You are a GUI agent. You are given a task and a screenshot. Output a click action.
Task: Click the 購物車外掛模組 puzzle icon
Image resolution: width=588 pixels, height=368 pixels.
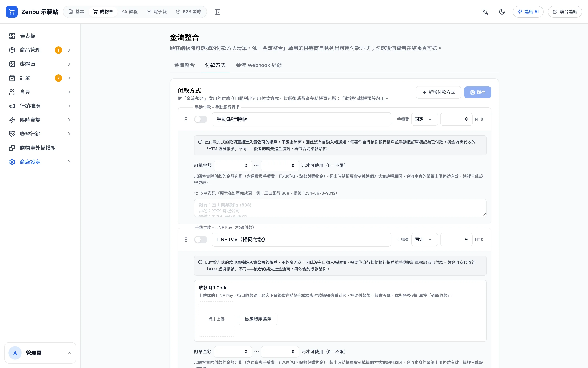12,148
